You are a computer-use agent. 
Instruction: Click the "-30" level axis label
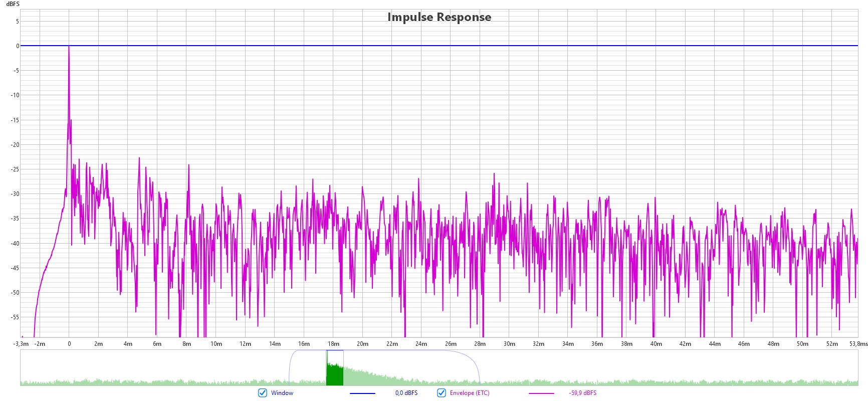pyautogui.click(x=15, y=194)
